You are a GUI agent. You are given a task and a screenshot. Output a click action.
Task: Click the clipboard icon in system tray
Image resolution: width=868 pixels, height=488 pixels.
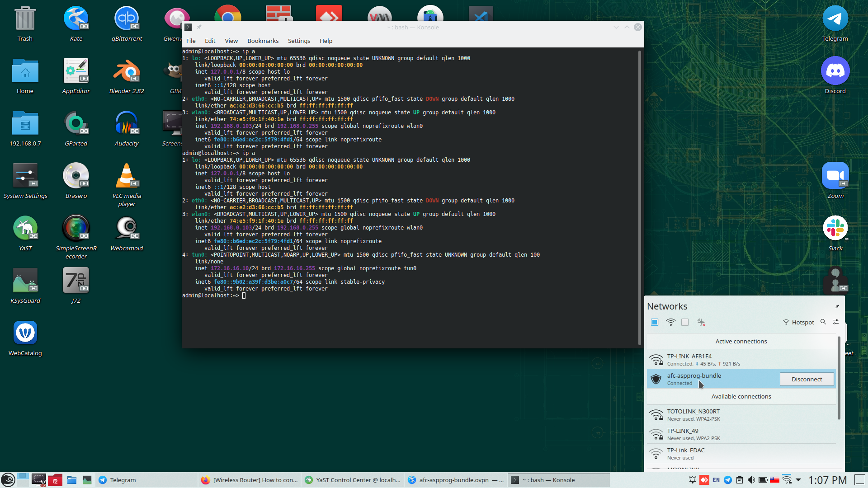pos(740,480)
